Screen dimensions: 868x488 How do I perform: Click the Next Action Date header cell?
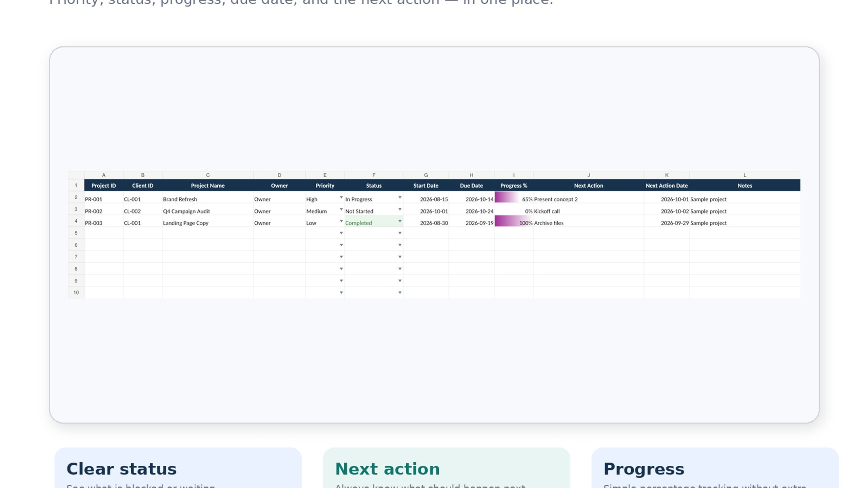click(667, 185)
